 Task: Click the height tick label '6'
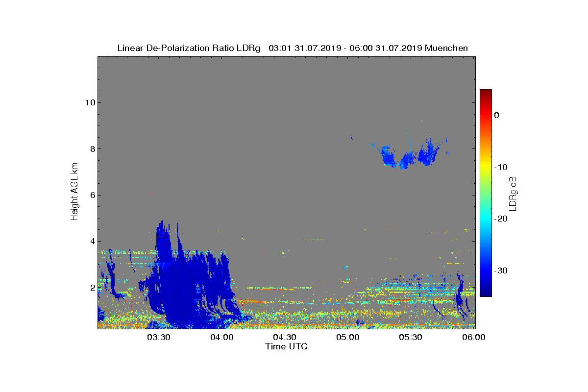[92, 195]
